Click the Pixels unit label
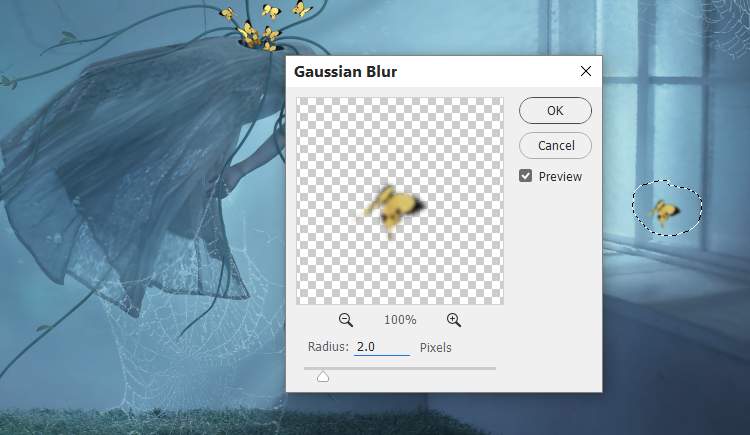750x435 pixels. [435, 347]
